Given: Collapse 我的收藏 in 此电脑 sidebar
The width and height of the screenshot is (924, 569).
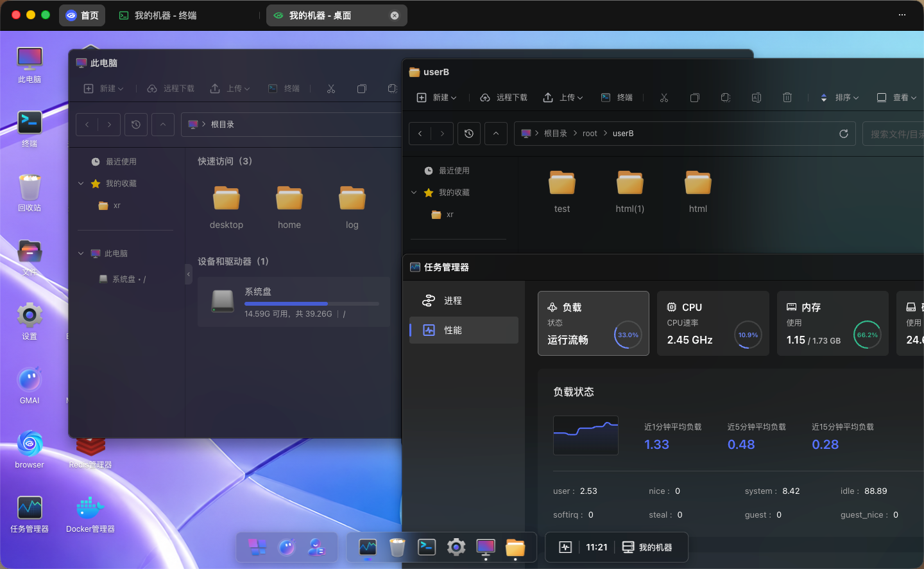Looking at the screenshot, I should 81,184.
